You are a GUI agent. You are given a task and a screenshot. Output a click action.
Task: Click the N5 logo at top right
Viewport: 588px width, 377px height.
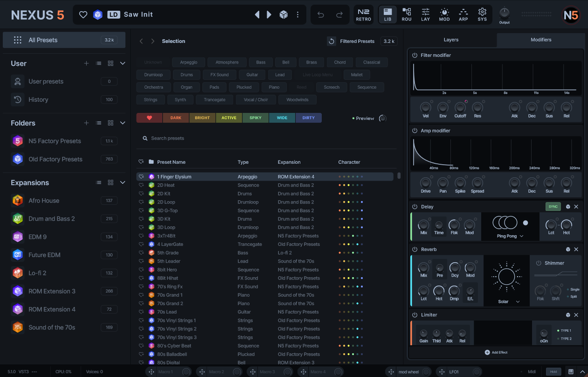point(571,15)
